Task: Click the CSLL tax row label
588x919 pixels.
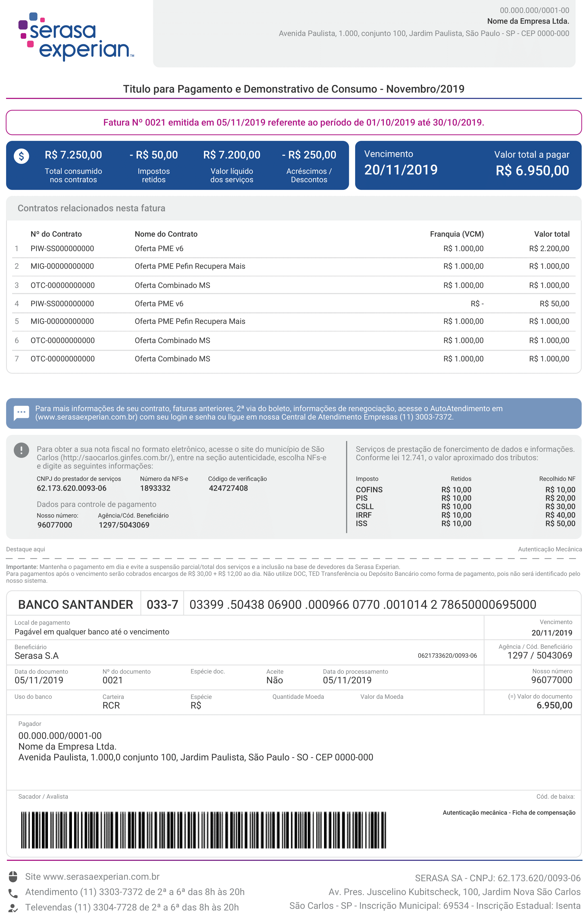Action: point(365,506)
